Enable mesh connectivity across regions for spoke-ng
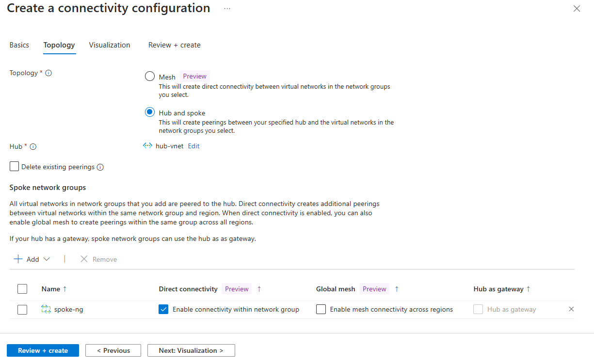The width and height of the screenshot is (594, 364). point(321,309)
